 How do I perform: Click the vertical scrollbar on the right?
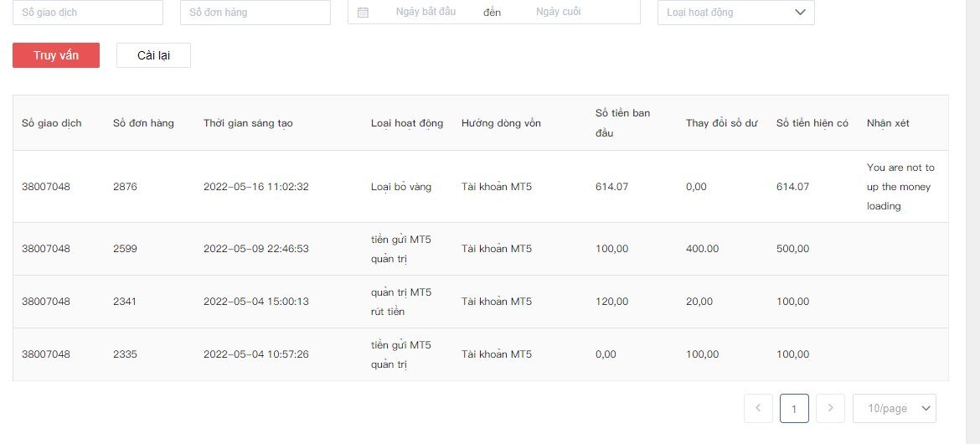[x=973, y=222]
